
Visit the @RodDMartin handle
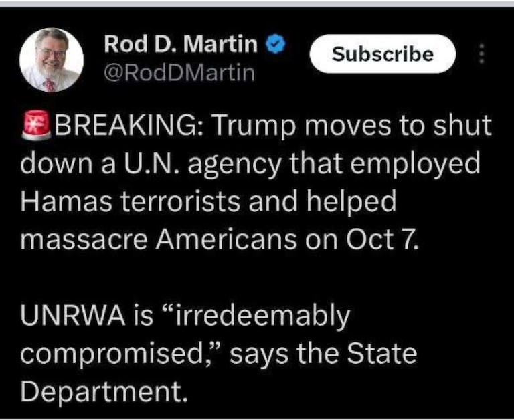(x=179, y=73)
